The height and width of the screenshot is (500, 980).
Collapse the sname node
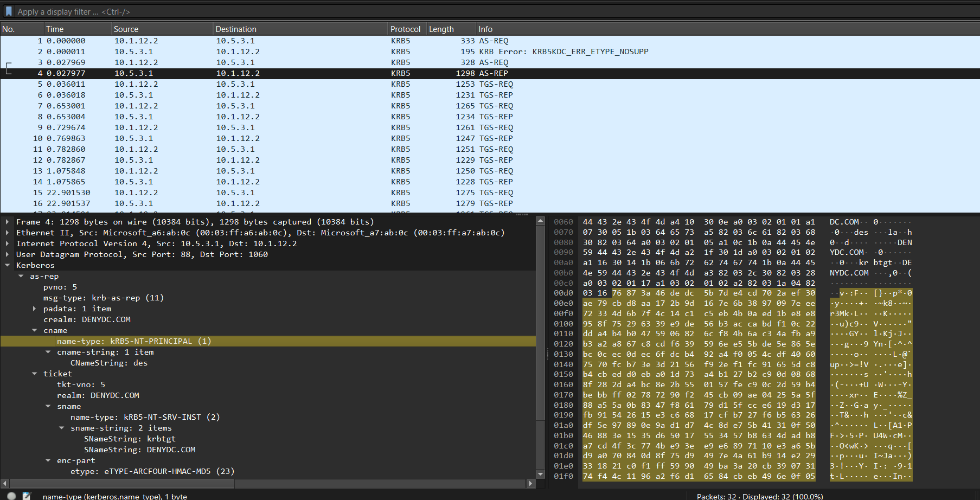point(48,406)
